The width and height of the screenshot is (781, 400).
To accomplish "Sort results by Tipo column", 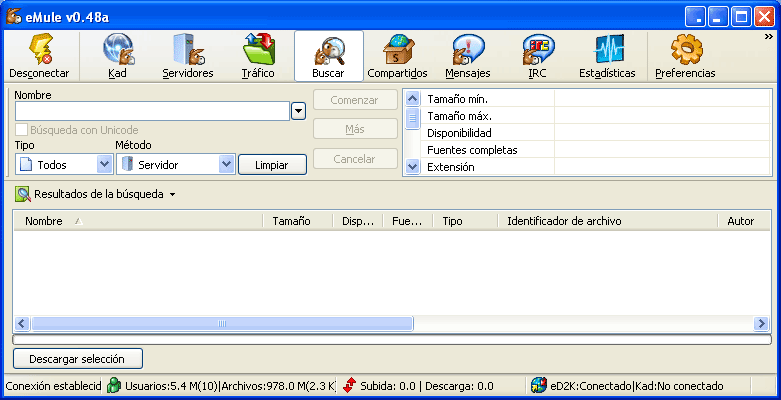I will point(465,221).
